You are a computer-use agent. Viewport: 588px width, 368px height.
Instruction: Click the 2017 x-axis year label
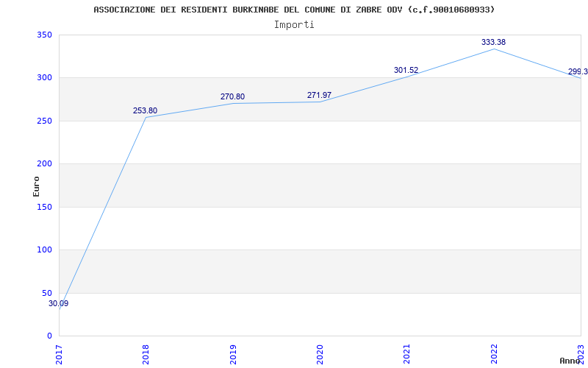pyautogui.click(x=59, y=355)
